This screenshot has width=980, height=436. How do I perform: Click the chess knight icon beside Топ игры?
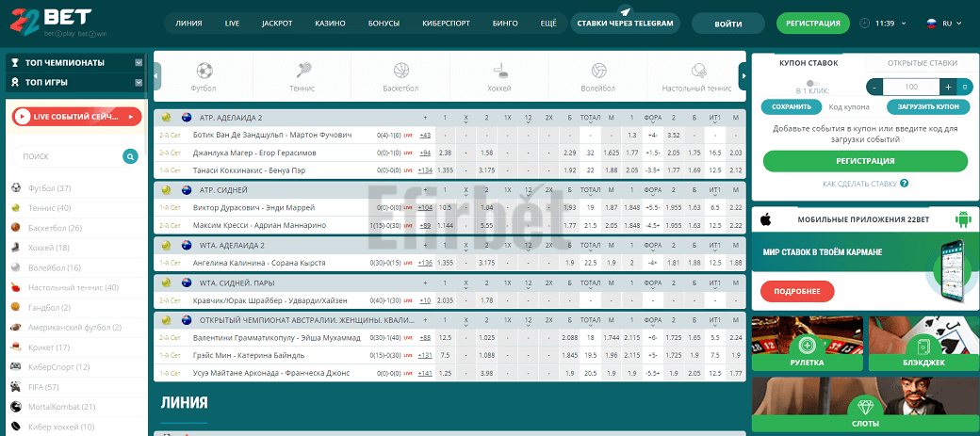16,82
